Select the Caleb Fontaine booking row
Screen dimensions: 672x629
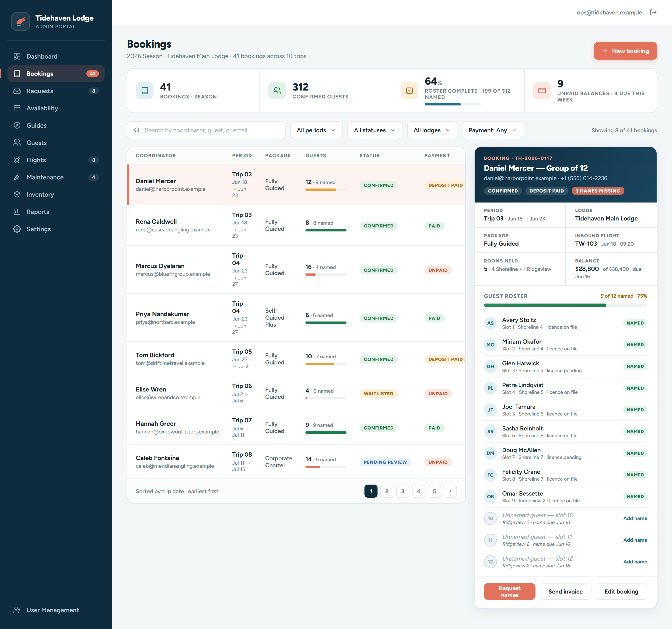tap(296, 461)
